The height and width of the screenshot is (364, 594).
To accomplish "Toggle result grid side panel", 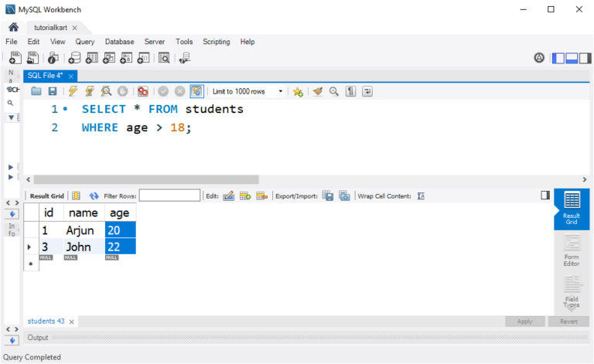I will tap(545, 196).
